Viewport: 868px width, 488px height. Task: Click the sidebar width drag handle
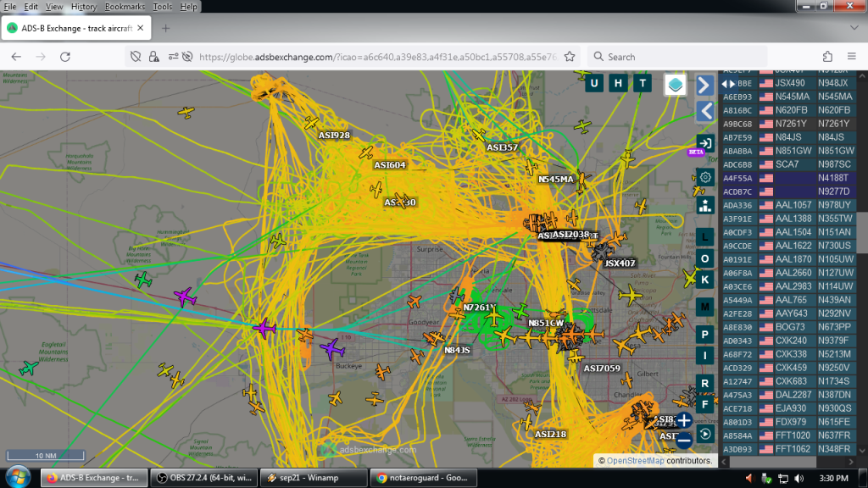coord(728,84)
